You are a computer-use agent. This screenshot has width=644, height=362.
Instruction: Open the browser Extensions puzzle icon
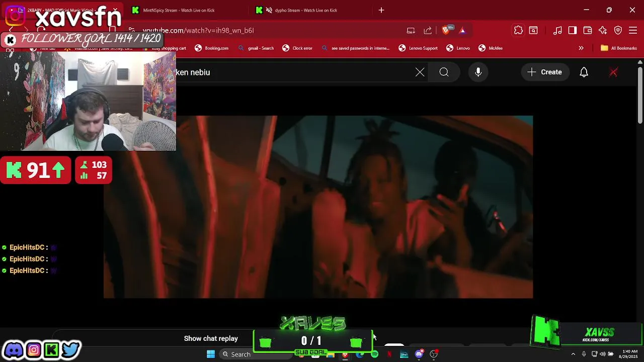(x=518, y=31)
